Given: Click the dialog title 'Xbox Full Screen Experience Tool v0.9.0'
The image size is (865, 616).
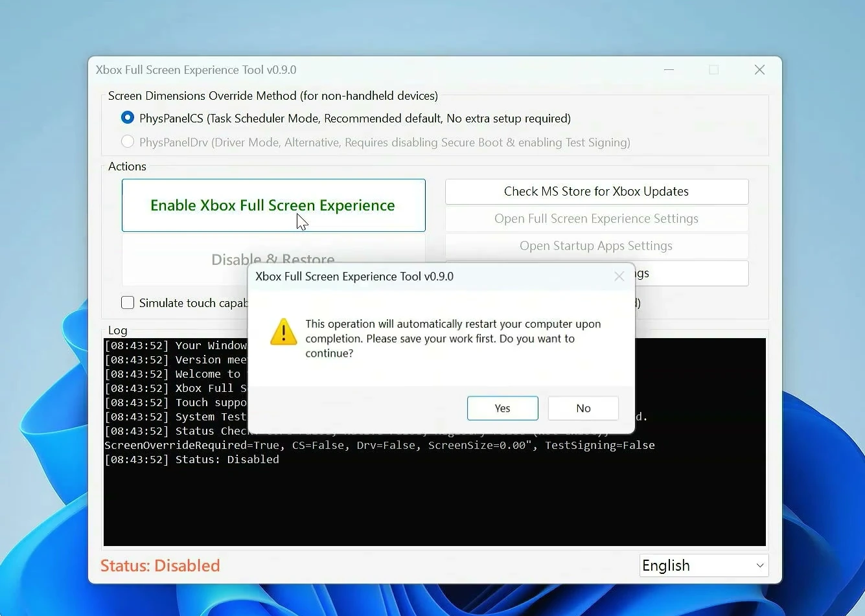Looking at the screenshot, I should (354, 277).
